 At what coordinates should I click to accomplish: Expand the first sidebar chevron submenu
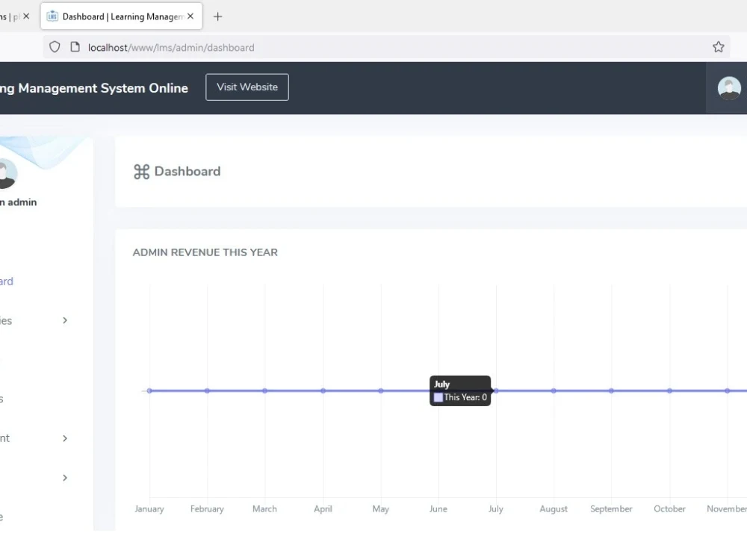coord(65,320)
